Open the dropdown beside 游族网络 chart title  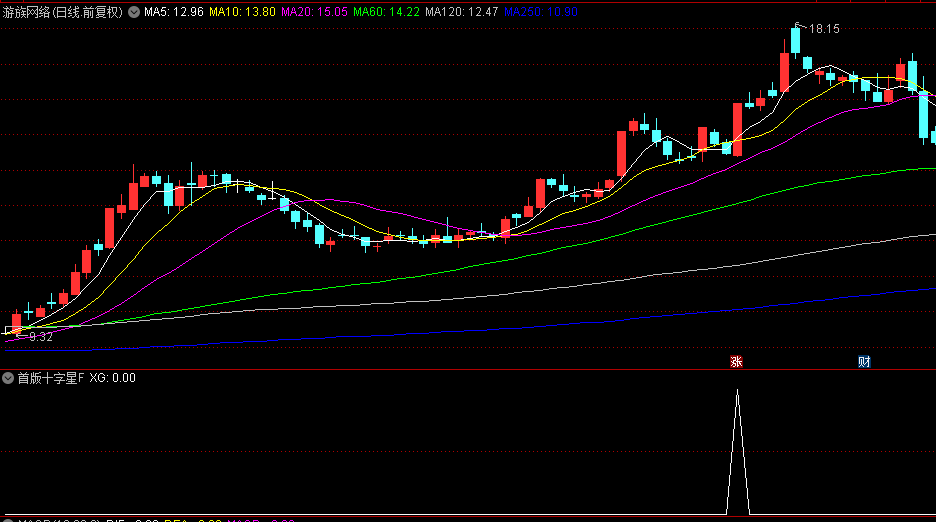pyautogui.click(x=134, y=12)
